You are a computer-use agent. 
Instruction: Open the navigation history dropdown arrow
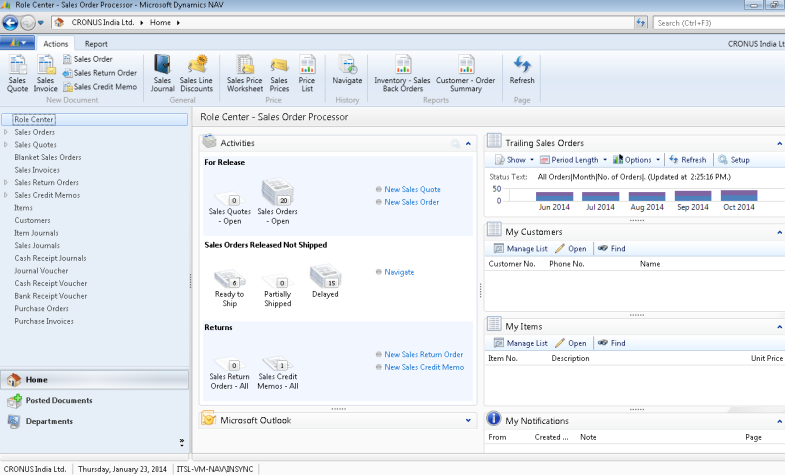click(41, 23)
